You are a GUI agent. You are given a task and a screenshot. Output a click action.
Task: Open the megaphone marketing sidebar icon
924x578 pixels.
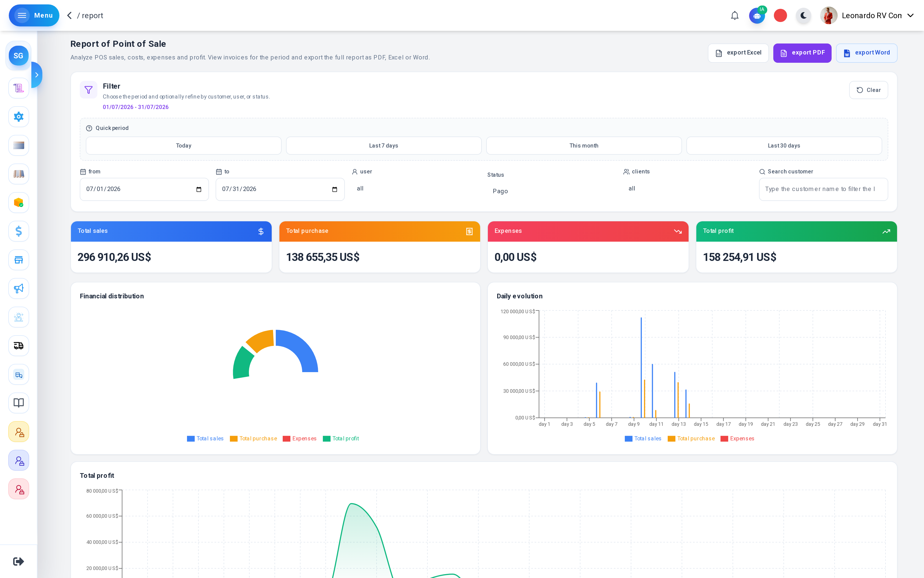(x=19, y=289)
